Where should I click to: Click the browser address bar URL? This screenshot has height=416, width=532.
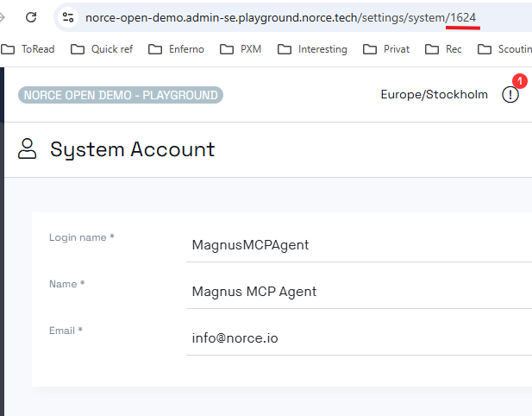280,17
